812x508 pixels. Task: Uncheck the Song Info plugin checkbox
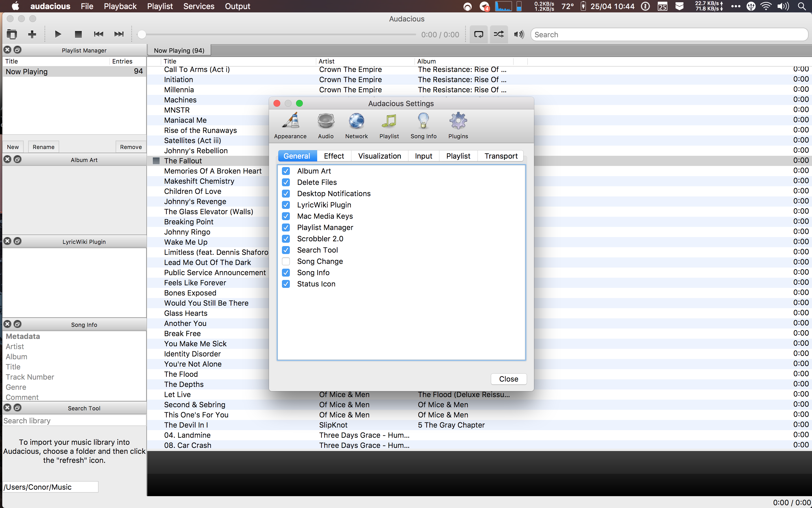286,272
